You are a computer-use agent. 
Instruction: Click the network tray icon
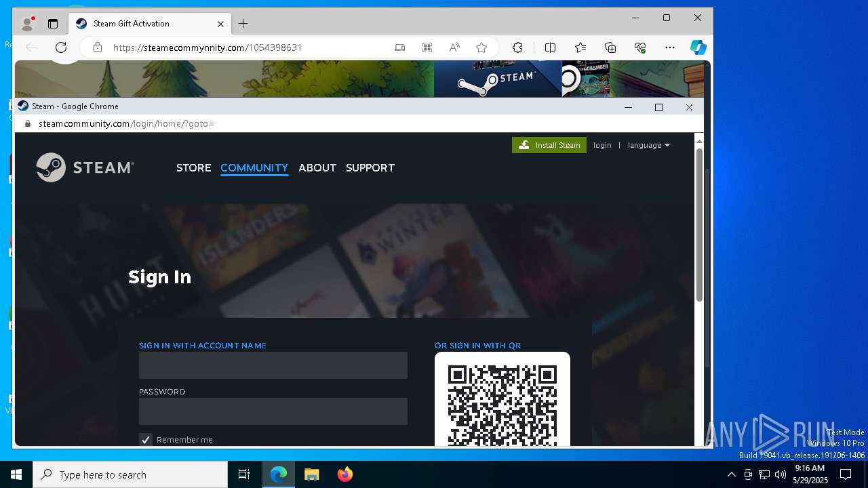click(764, 474)
